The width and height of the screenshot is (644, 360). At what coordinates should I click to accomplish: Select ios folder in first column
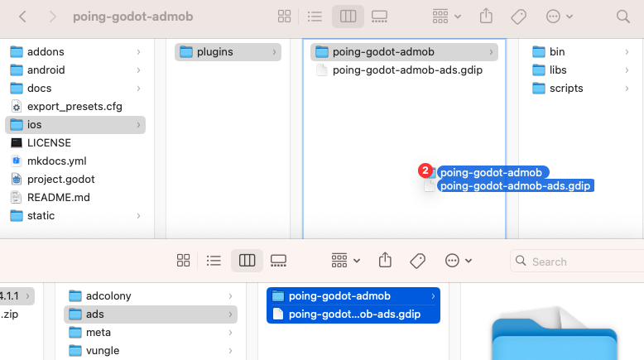click(x=75, y=125)
